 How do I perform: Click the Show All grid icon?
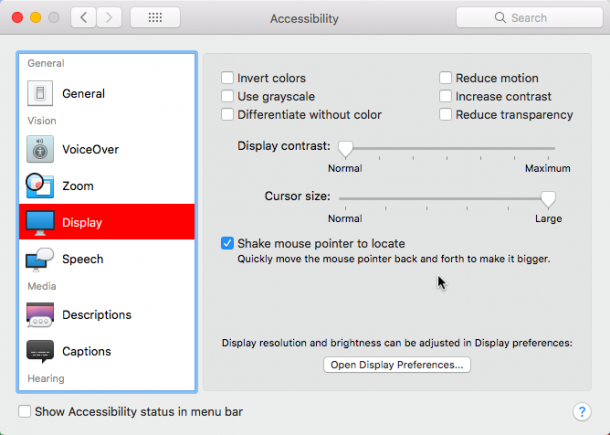coord(155,18)
